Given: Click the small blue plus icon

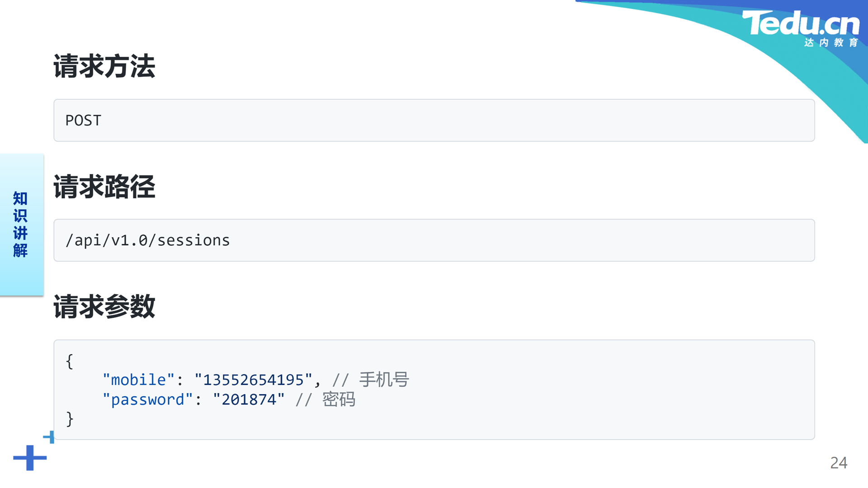Looking at the screenshot, I should [x=49, y=437].
